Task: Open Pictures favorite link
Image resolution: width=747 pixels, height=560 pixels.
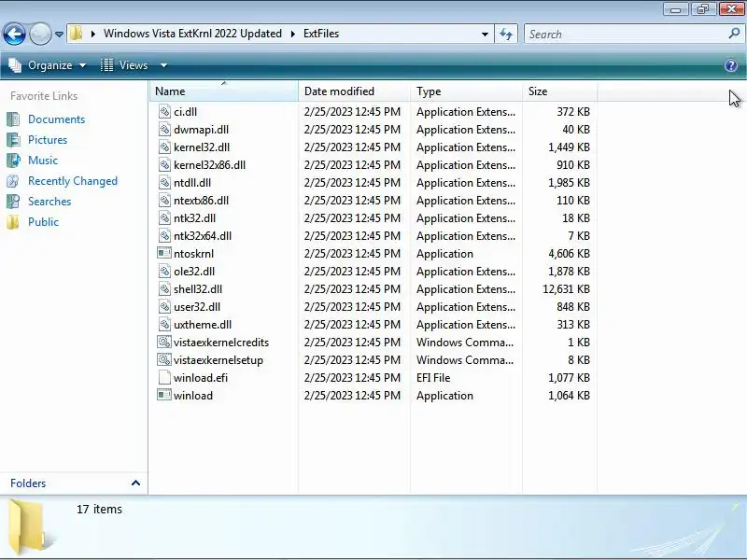Action: [48, 139]
